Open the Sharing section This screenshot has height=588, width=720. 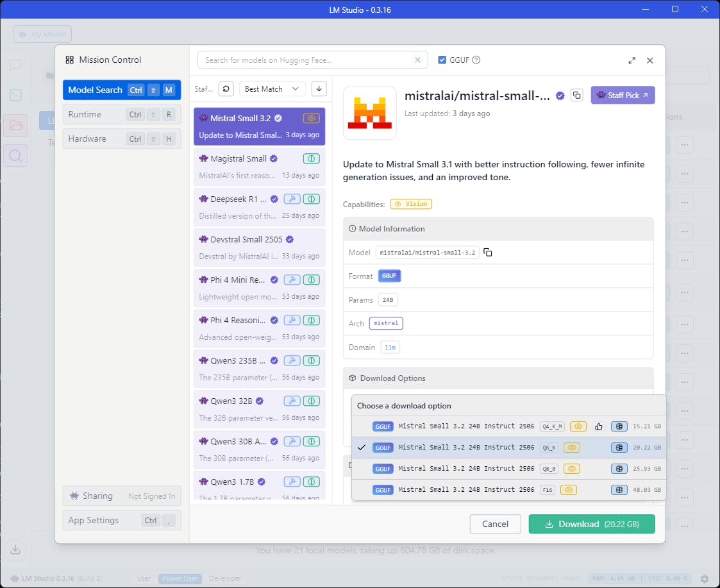(122, 496)
